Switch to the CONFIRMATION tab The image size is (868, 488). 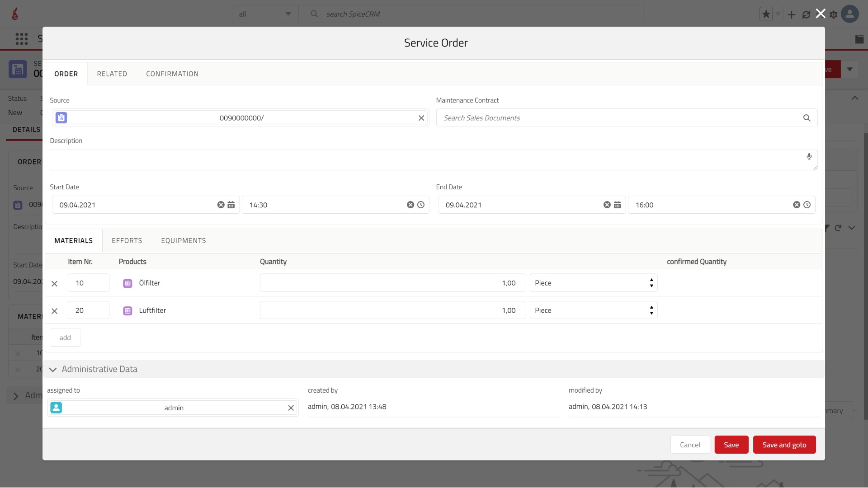coord(172,74)
